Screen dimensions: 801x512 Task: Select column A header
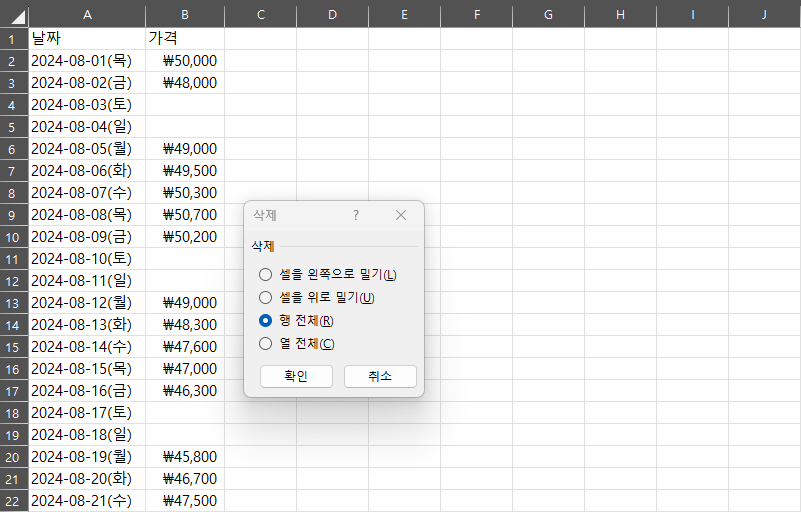click(87, 15)
